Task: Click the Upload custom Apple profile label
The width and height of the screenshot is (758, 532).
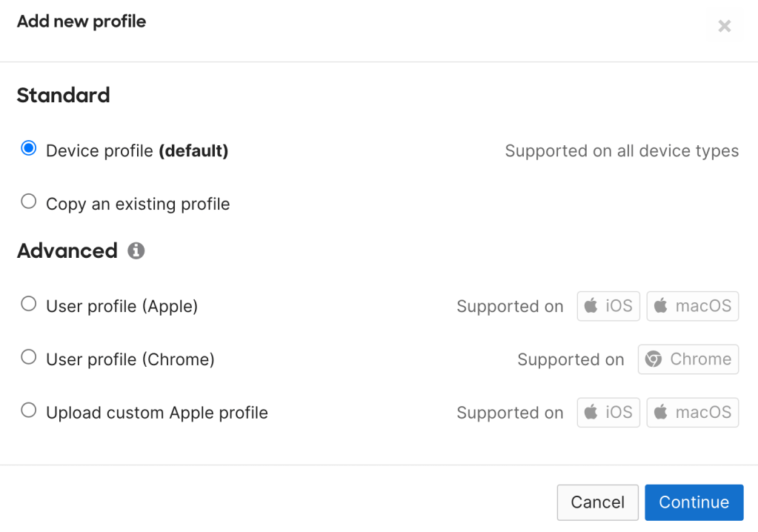Action: (x=157, y=413)
